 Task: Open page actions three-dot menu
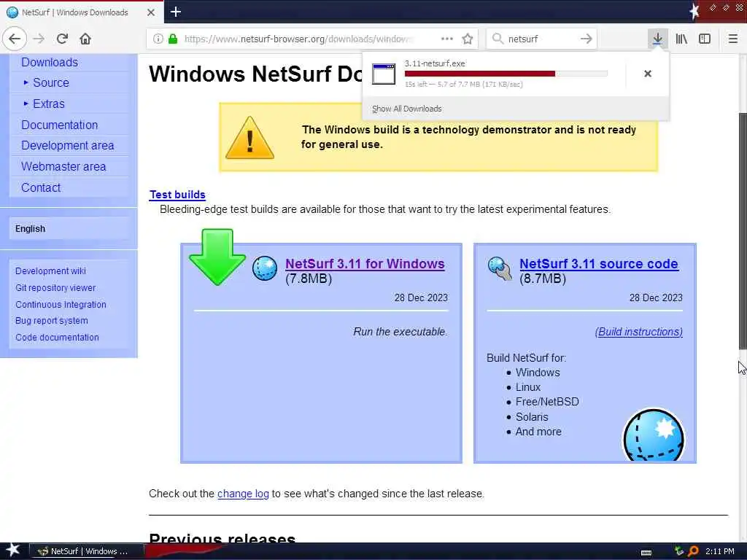coord(447,39)
